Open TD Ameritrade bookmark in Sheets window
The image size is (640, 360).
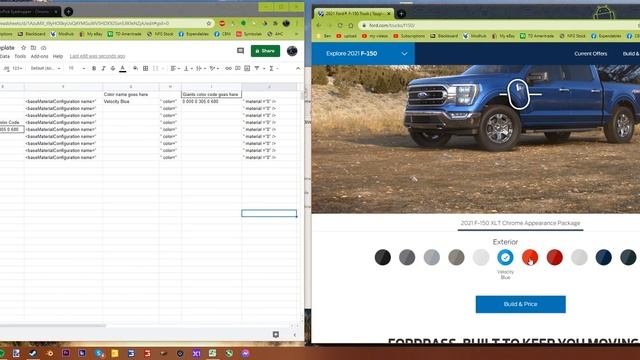coord(124,34)
